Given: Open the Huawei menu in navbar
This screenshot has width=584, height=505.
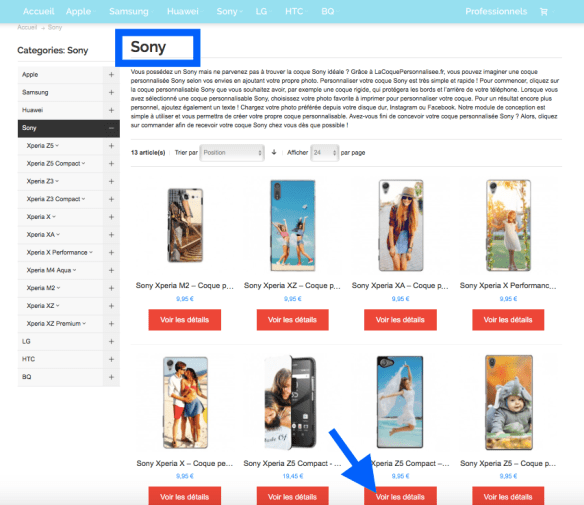Looking at the screenshot, I should tap(184, 12).
